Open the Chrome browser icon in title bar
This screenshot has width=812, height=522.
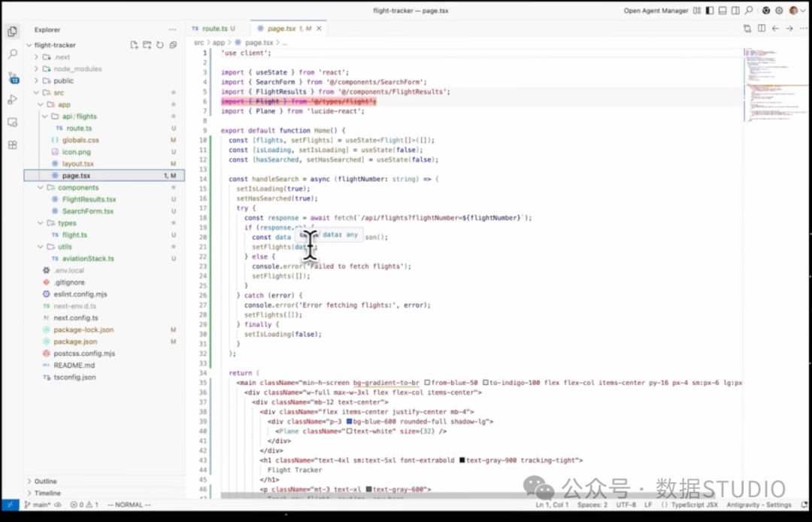click(x=766, y=11)
